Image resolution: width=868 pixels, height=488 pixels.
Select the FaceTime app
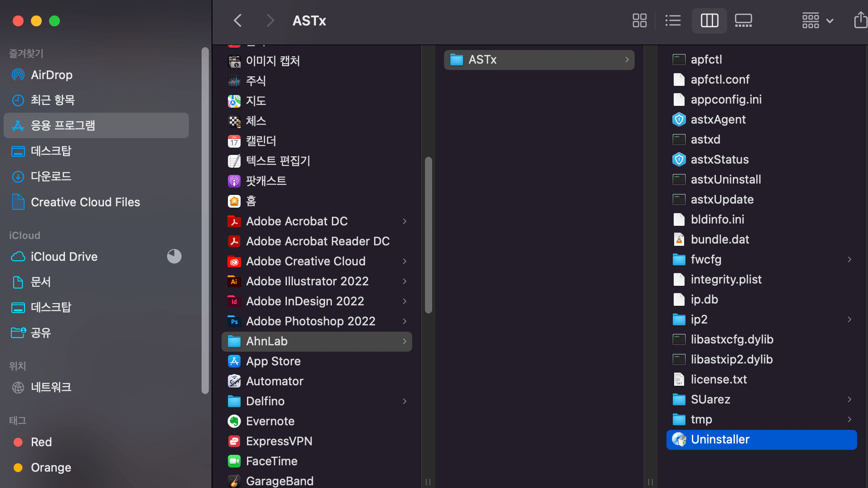tap(317, 461)
